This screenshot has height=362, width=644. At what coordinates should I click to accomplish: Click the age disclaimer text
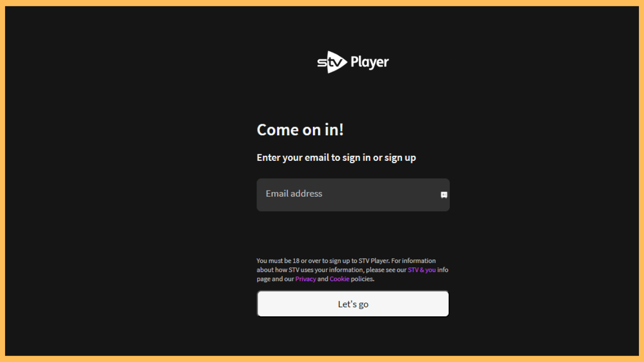click(x=327, y=260)
